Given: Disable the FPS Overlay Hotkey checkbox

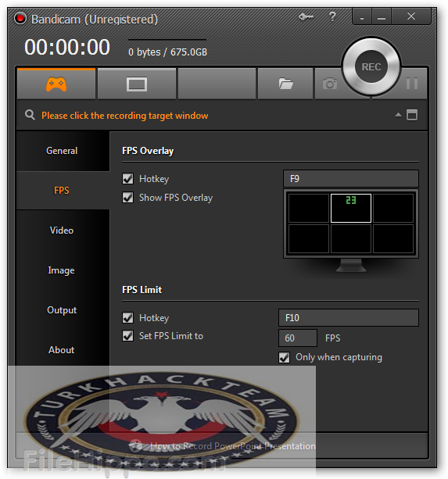Looking at the screenshot, I should 127,178.
